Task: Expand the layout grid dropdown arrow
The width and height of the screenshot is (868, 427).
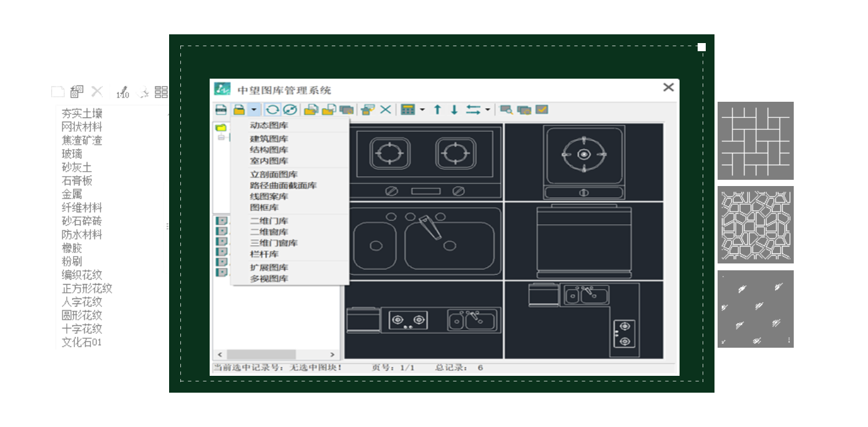Action: coord(422,109)
